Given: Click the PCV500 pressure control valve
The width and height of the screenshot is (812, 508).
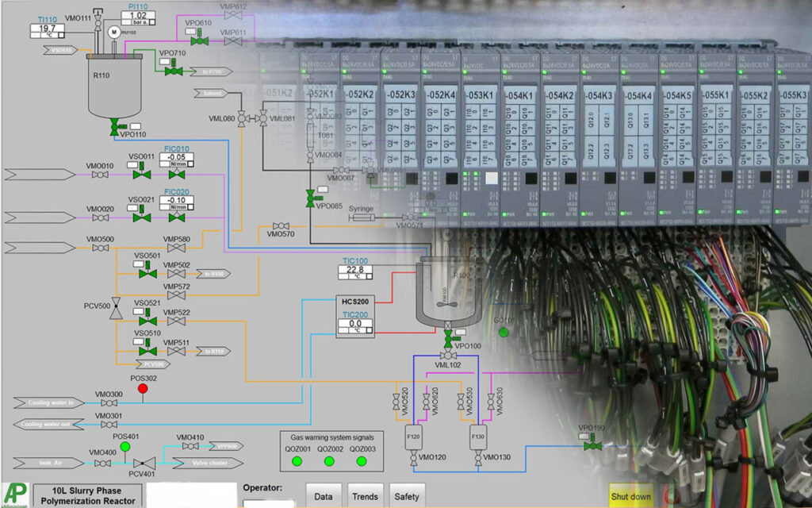Looking at the screenshot, I should coord(116,308).
